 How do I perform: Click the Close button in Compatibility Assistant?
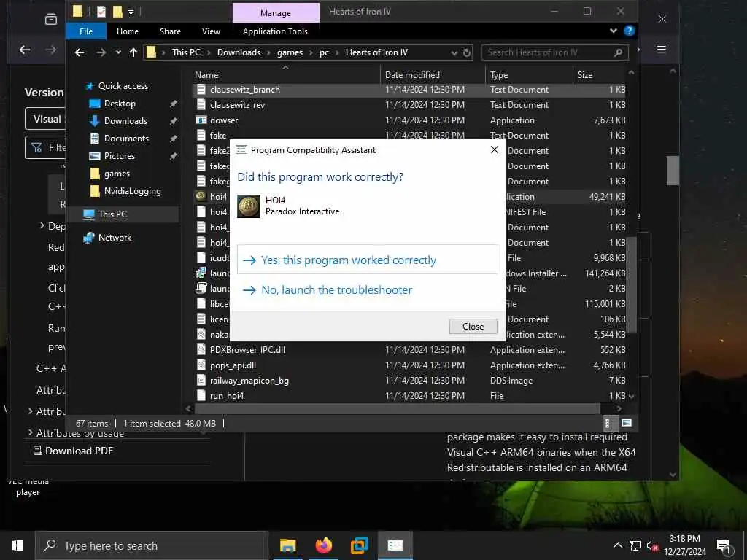pyautogui.click(x=473, y=326)
